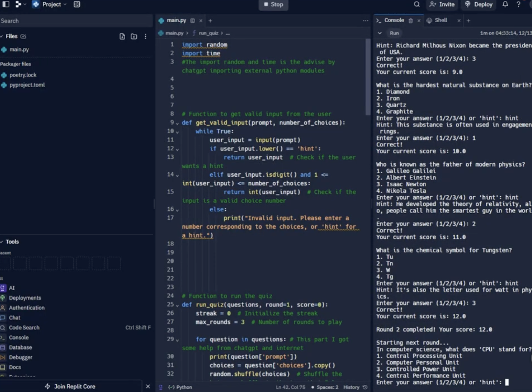Collapse the Run output chevron
532x392 pixels.
tap(380, 33)
